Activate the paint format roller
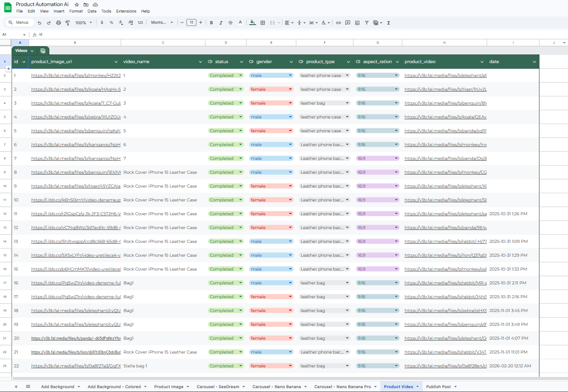 click(x=67, y=22)
